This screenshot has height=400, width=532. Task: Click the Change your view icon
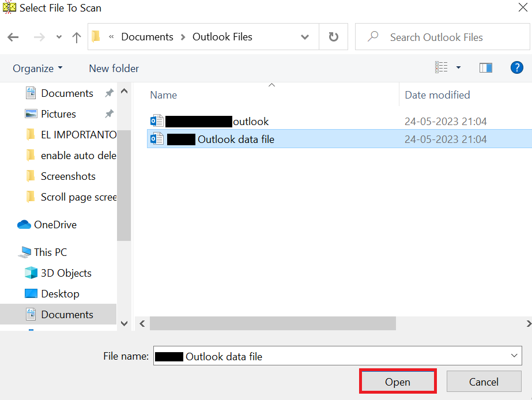pos(443,67)
